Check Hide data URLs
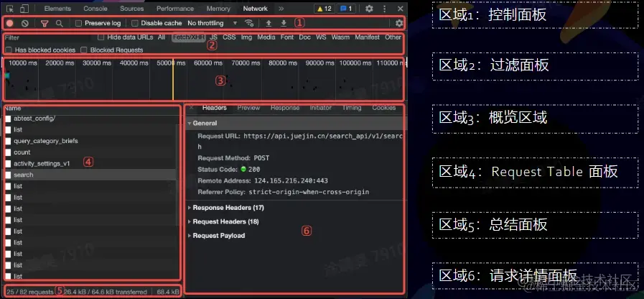 coord(101,37)
